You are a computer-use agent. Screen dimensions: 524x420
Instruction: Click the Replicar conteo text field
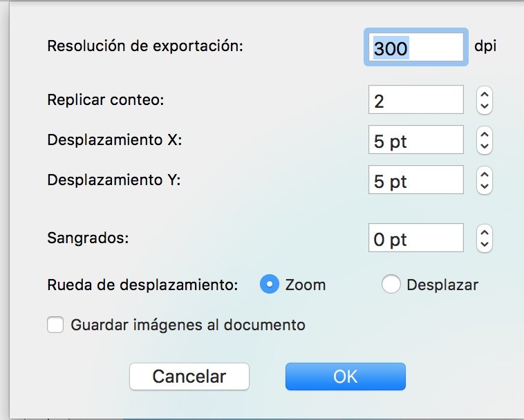point(415,99)
